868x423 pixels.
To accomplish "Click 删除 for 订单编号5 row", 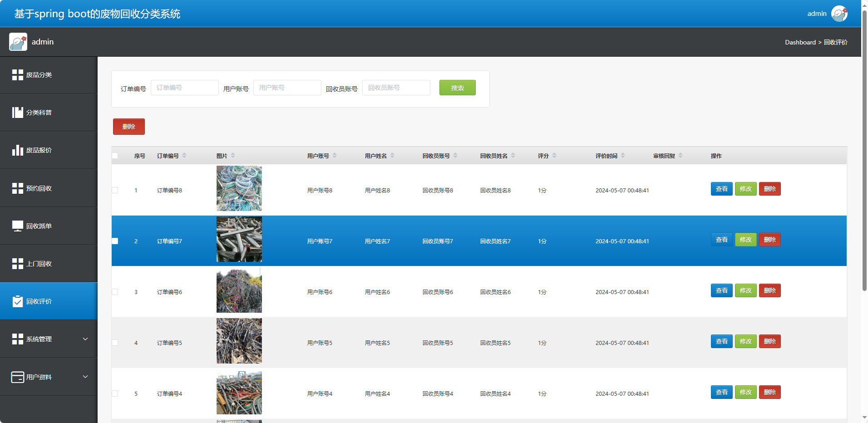I will (769, 341).
